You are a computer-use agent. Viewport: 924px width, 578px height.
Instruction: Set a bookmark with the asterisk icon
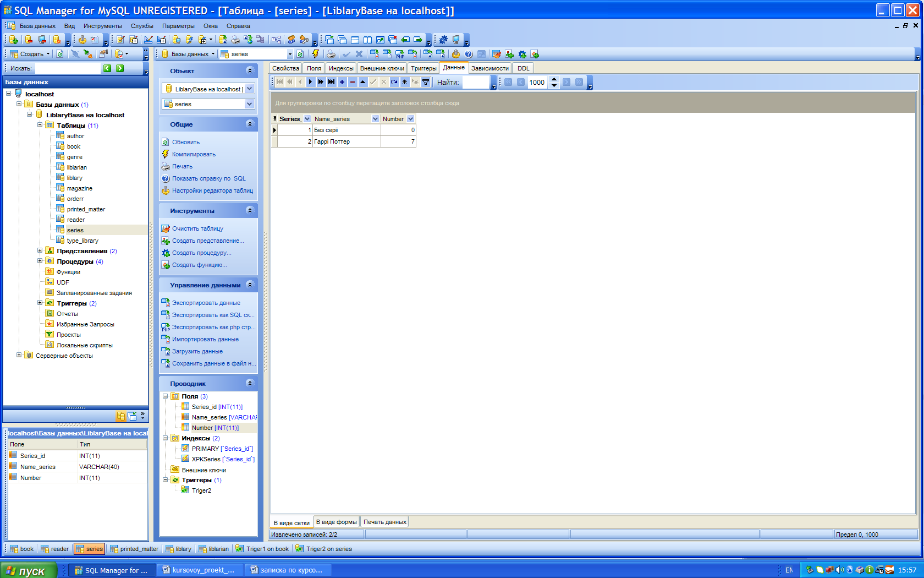pyautogui.click(x=404, y=82)
